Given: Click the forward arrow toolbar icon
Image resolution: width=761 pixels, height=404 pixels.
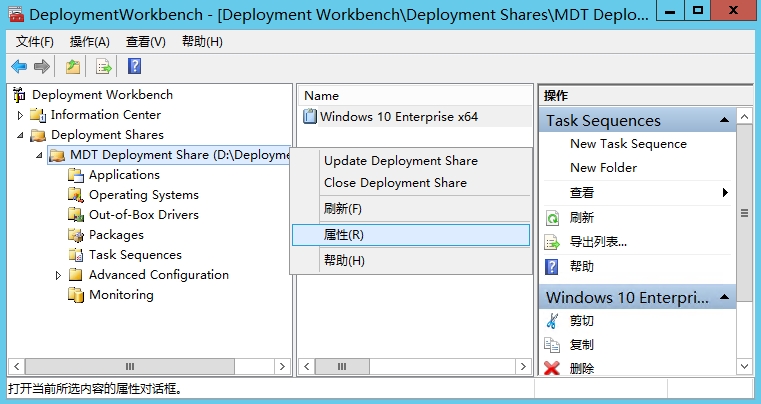Looking at the screenshot, I should (42, 67).
